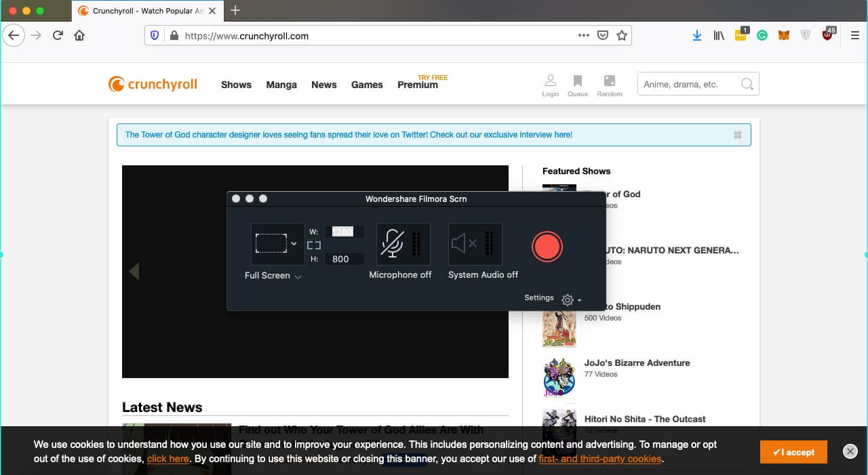Click the Latest News heading

tap(162, 407)
